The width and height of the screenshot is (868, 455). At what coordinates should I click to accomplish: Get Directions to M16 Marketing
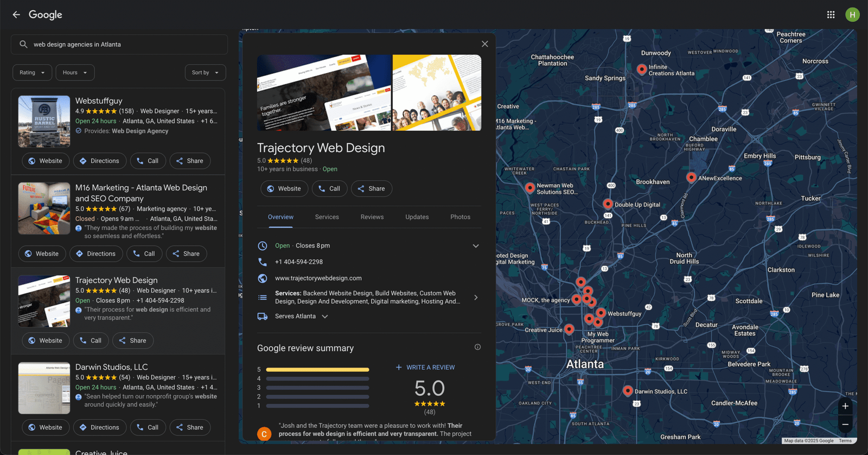(96, 254)
